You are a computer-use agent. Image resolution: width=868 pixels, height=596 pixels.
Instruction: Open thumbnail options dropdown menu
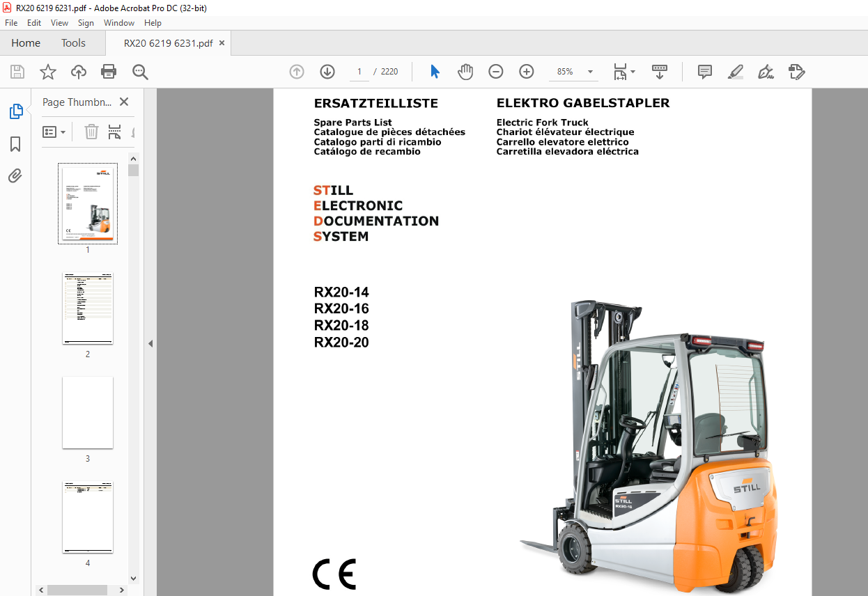click(54, 132)
